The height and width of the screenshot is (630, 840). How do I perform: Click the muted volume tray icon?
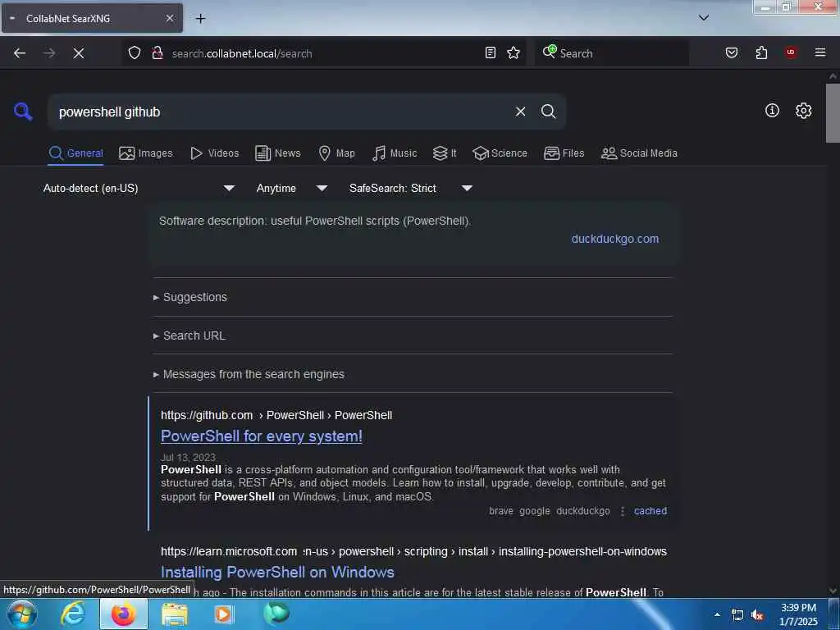pyautogui.click(x=757, y=615)
